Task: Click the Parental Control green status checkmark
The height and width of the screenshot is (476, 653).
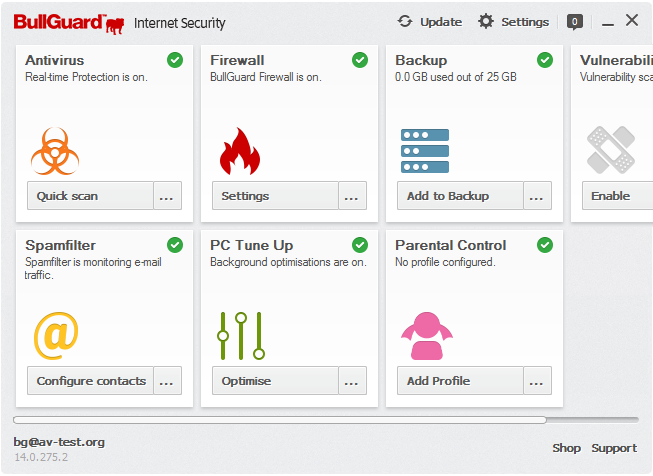Action: click(x=545, y=245)
